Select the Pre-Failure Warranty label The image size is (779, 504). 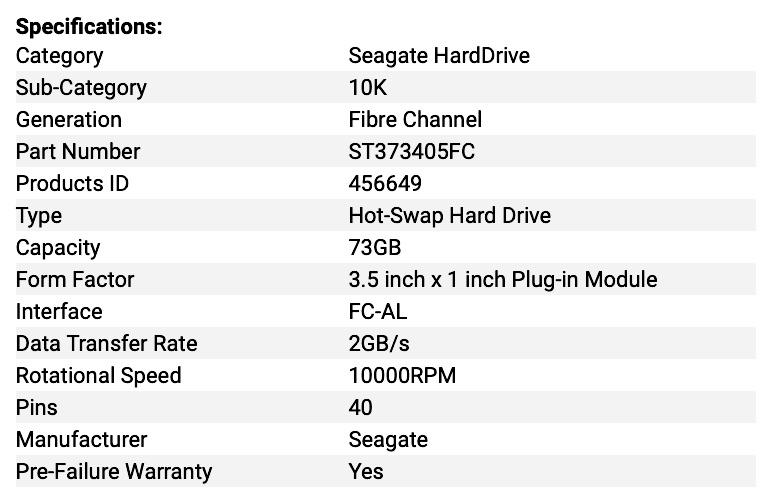(114, 471)
